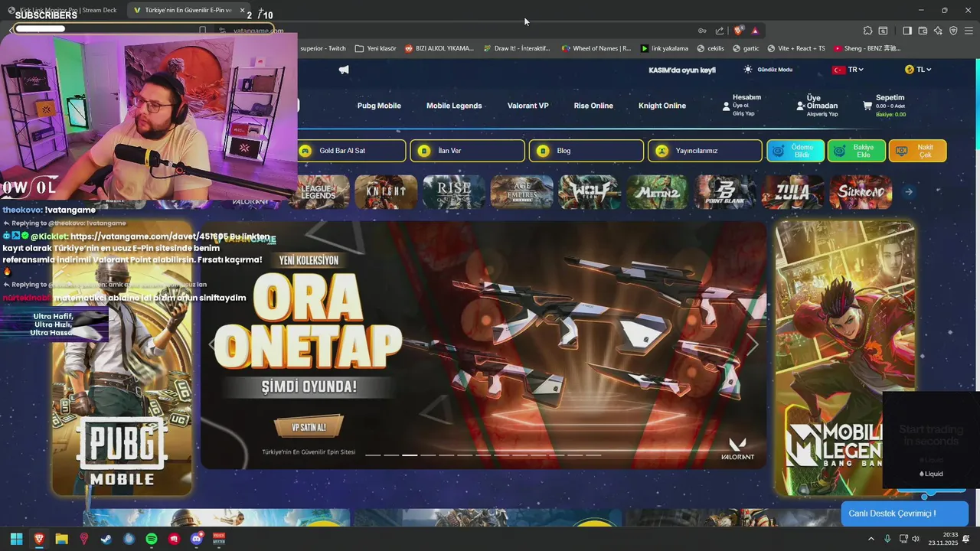Image resolution: width=980 pixels, height=551 pixels.
Task: Close the Türkiye'nin En Güvenilir tab
Action: 243,11
